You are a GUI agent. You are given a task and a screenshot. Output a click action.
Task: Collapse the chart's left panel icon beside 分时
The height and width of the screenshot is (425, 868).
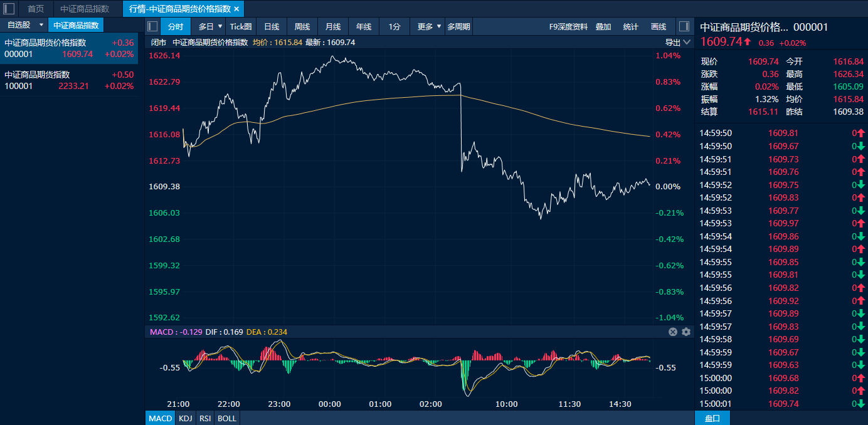(x=152, y=26)
